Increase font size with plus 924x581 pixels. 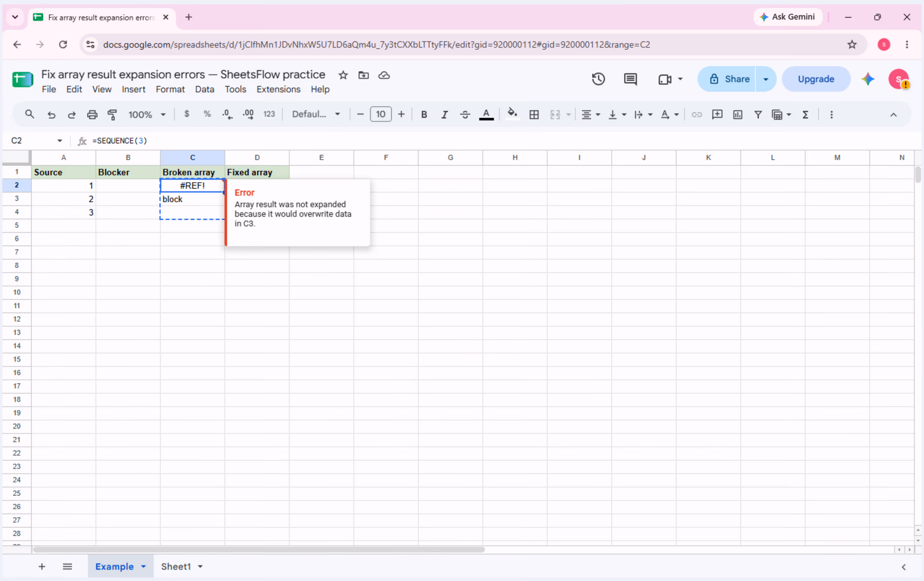[x=401, y=114]
